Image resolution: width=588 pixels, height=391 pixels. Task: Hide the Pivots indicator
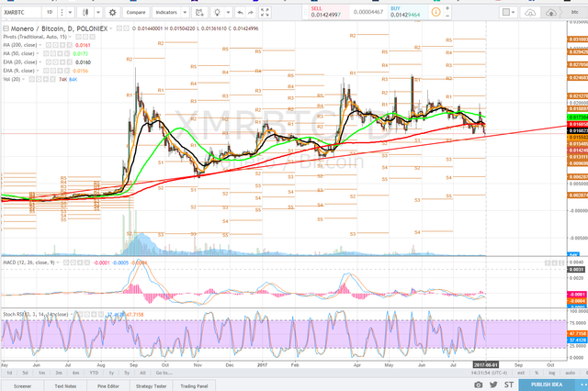[79, 37]
